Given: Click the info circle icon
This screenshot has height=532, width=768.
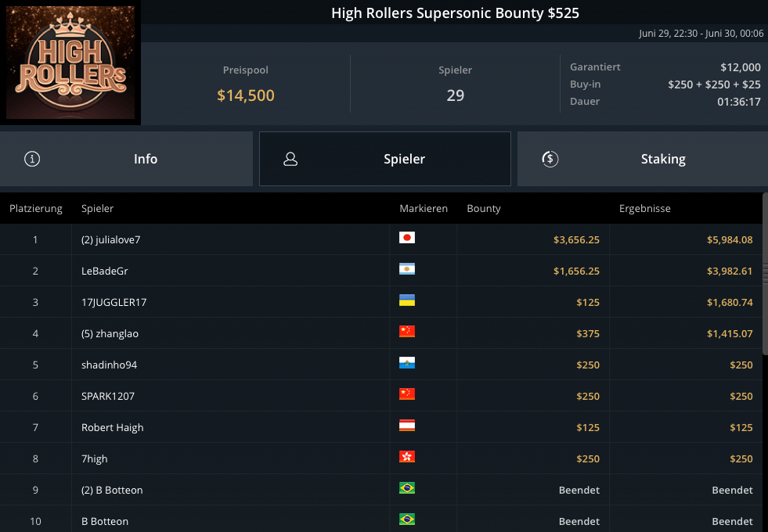Looking at the screenshot, I should (32, 159).
